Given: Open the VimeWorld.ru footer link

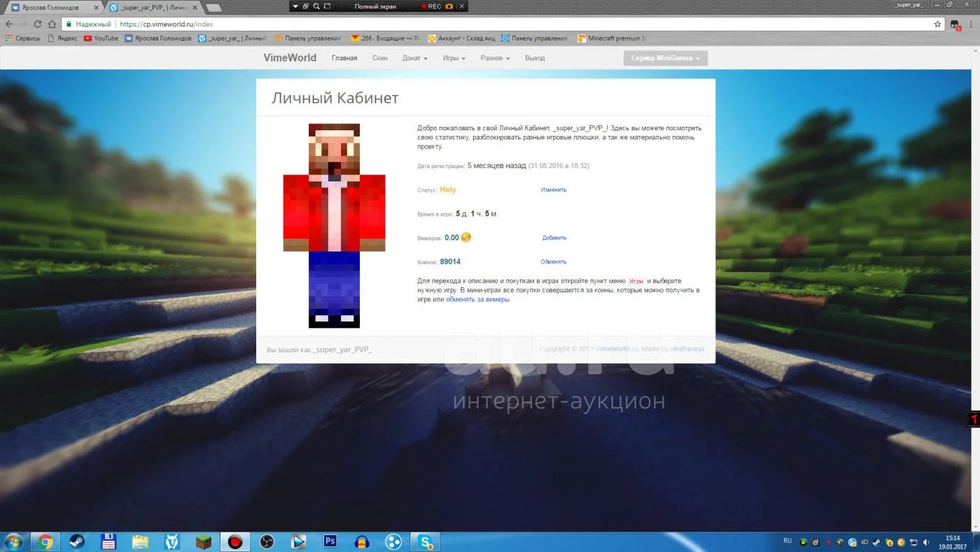Looking at the screenshot, I should [617, 349].
